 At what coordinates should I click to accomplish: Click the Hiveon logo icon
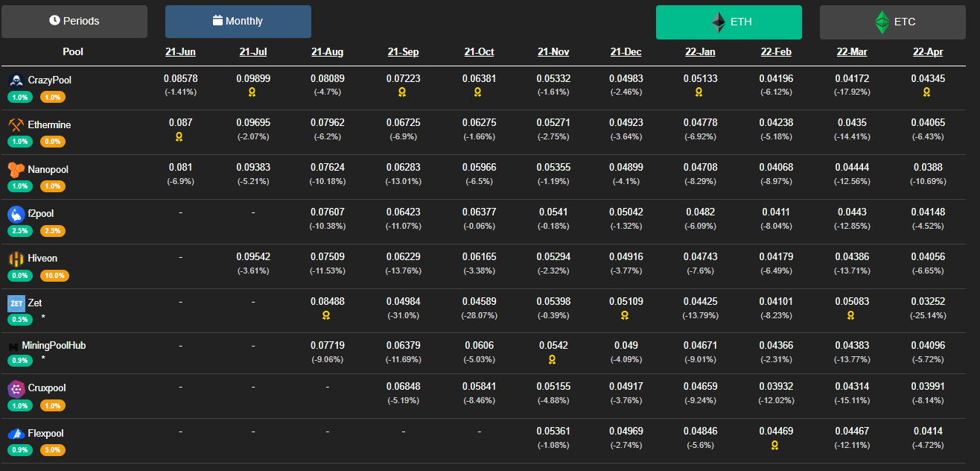coord(16,259)
